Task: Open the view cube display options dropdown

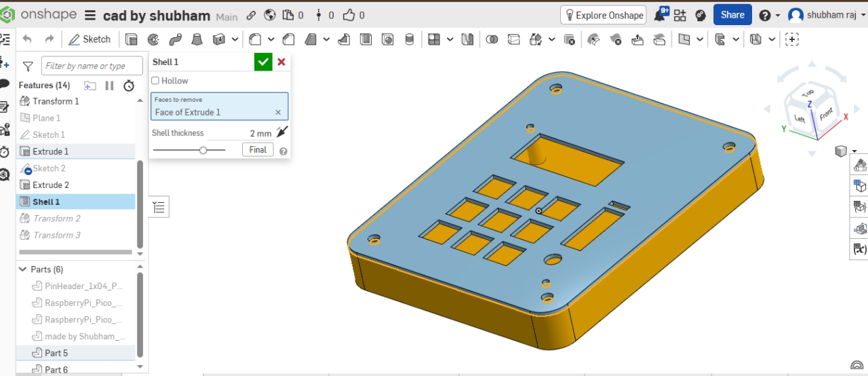Action: coord(854,151)
